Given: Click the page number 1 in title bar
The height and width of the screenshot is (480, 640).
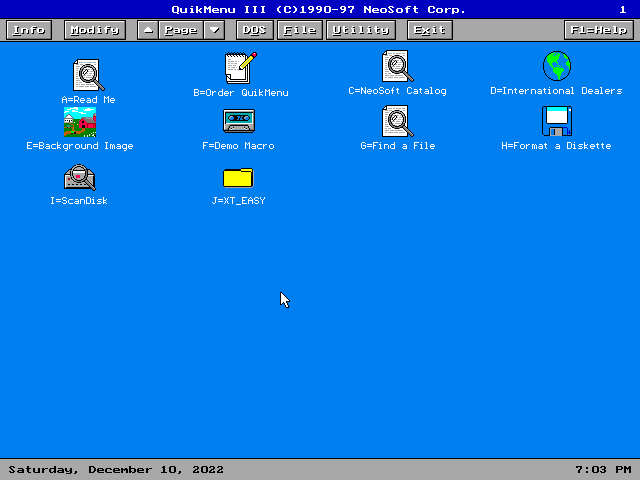Looking at the screenshot, I should (x=622, y=9).
